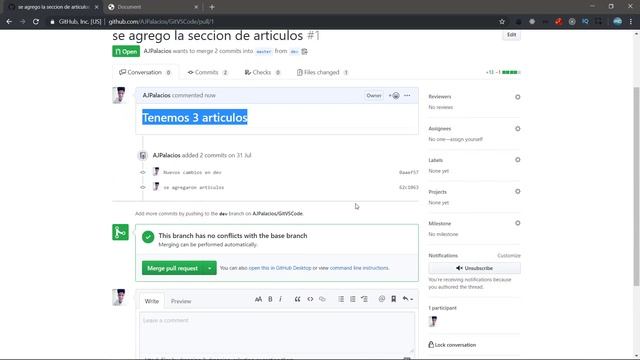This screenshot has height=360, width=640.
Task: Insert a quote in the comment editor
Action: (298, 299)
